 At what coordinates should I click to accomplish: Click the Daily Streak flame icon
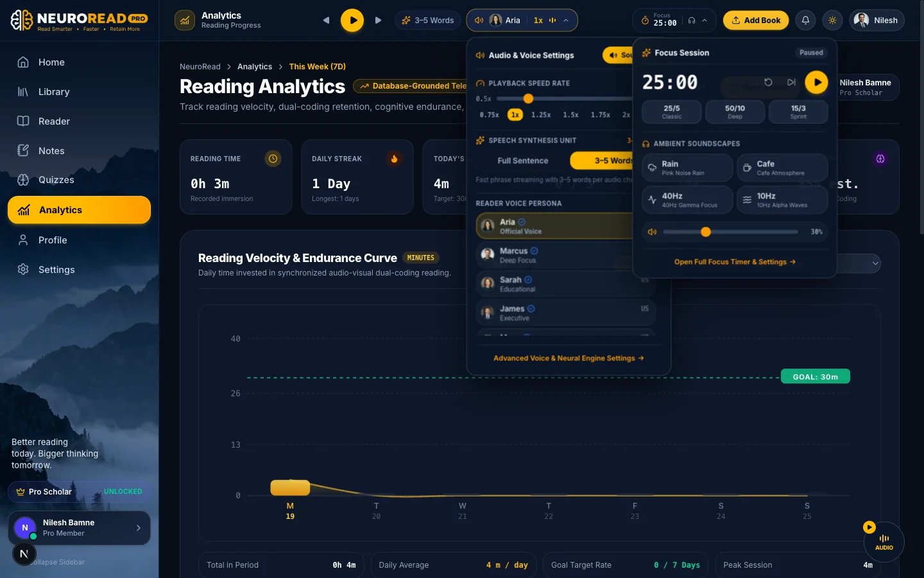tap(394, 159)
